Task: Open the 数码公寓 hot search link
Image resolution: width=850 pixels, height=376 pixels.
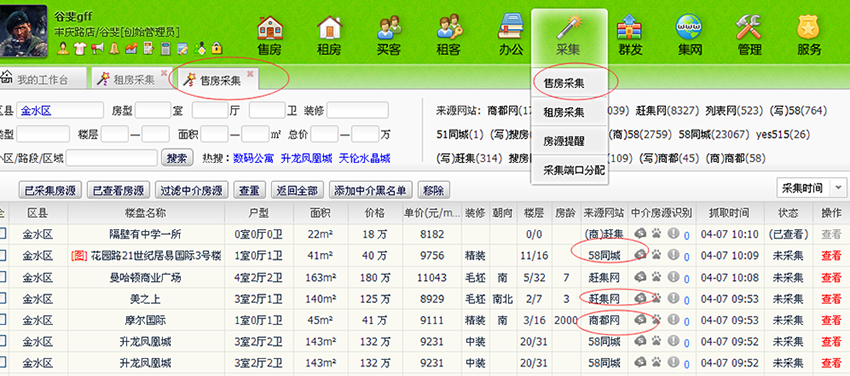Action: click(x=252, y=159)
